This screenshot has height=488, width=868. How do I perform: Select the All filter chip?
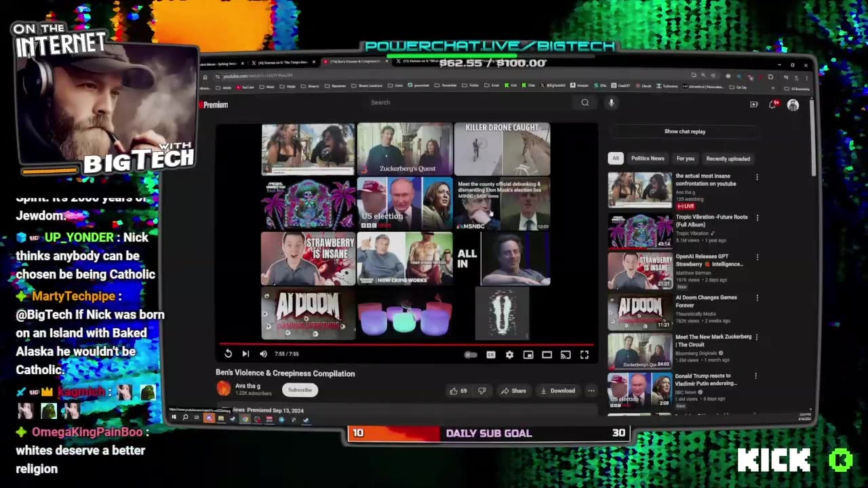click(616, 159)
